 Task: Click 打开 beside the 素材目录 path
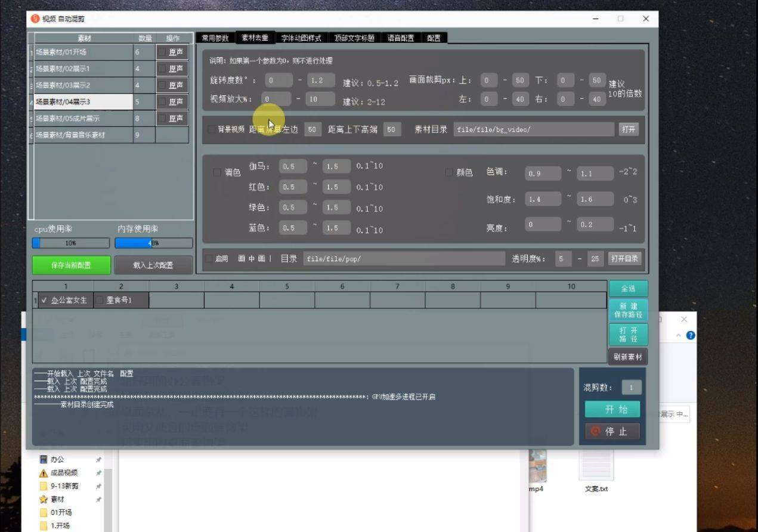(x=628, y=129)
